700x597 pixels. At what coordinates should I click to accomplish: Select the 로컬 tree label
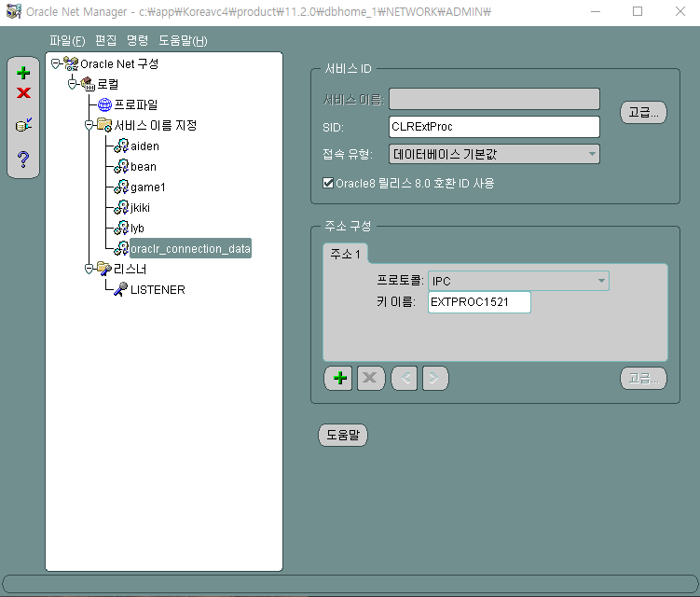click(x=107, y=84)
